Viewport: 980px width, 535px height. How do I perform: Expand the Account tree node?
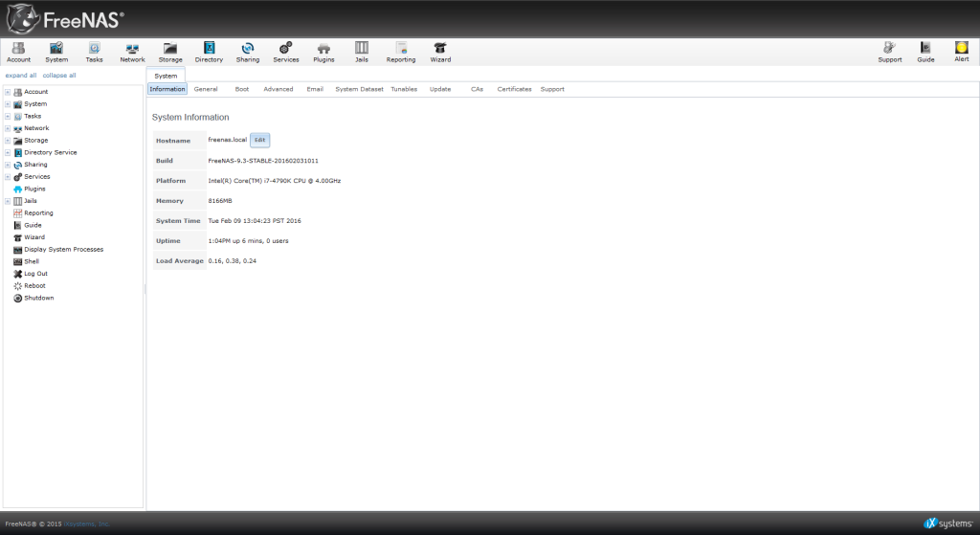coord(8,92)
